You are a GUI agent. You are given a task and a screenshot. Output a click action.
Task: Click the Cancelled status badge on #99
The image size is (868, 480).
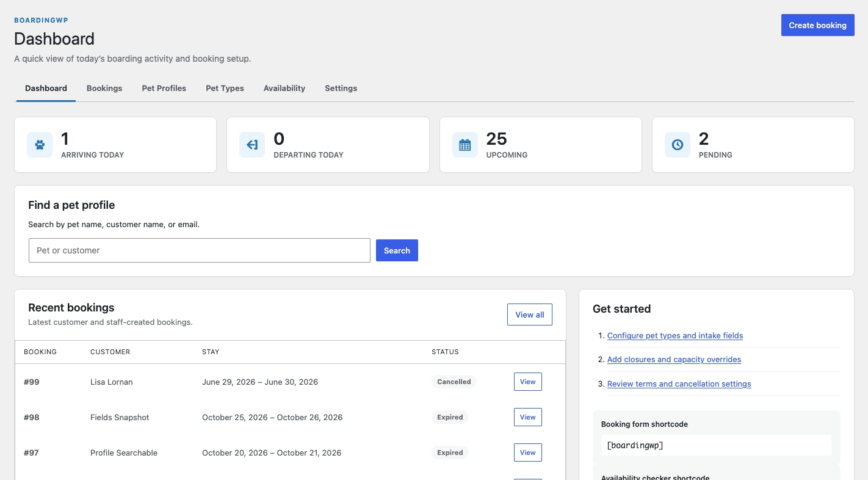[454, 382]
